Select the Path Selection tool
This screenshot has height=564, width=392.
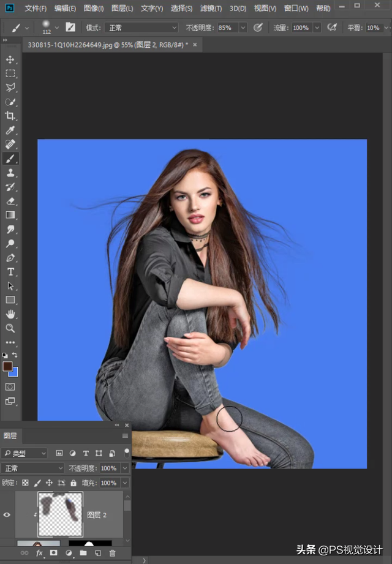(x=10, y=286)
